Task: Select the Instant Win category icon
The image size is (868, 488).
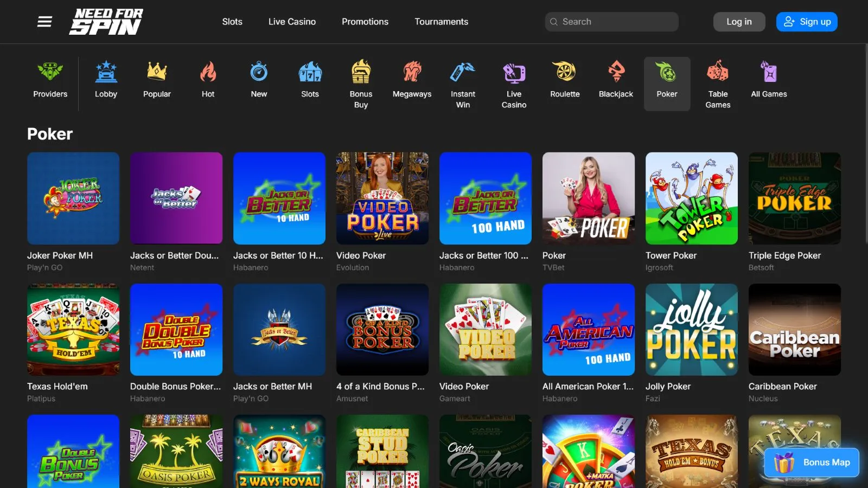Action: 463,72
